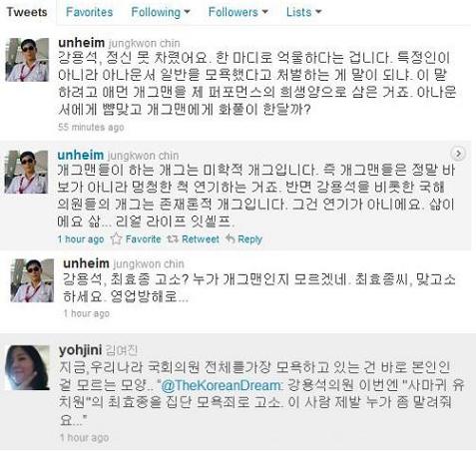Screen dimensions: 476x451
Task: Open the '1 hour ago' timestamp under yohjini's tweet
Action: (x=85, y=437)
